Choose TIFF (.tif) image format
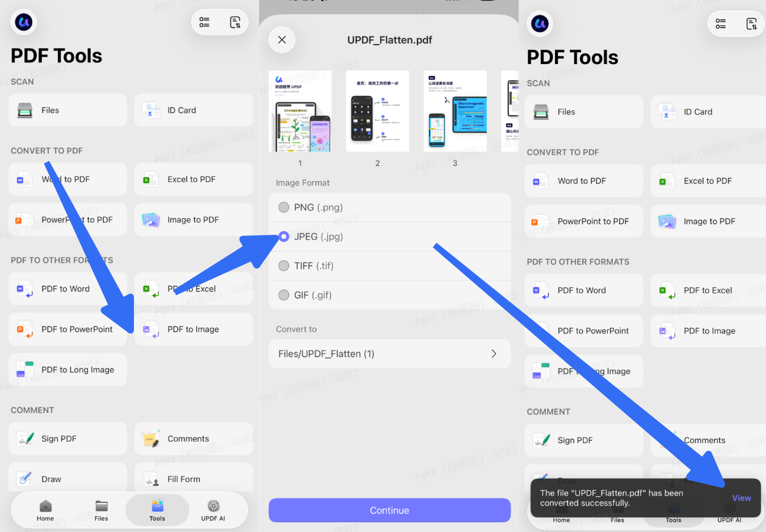Image resolution: width=766 pixels, height=532 pixels. point(390,266)
